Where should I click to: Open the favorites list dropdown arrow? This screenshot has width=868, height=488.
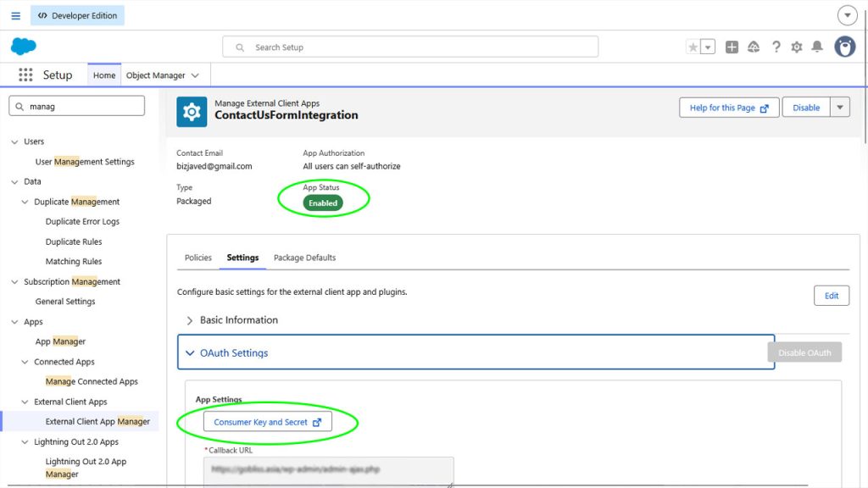708,47
